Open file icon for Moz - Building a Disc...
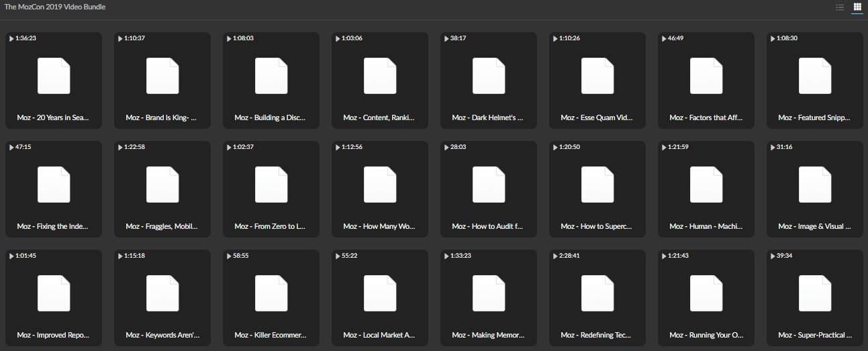868x351 pixels. [x=271, y=76]
